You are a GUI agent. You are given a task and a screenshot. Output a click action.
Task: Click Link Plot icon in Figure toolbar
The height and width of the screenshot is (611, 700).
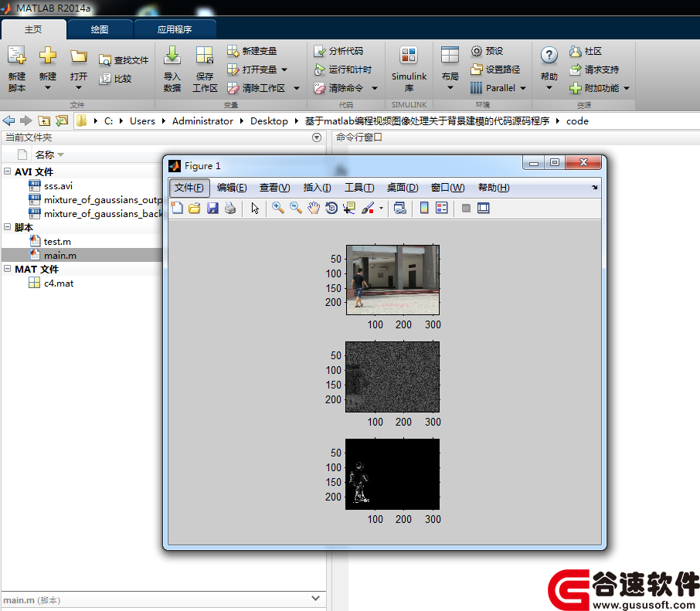400,208
